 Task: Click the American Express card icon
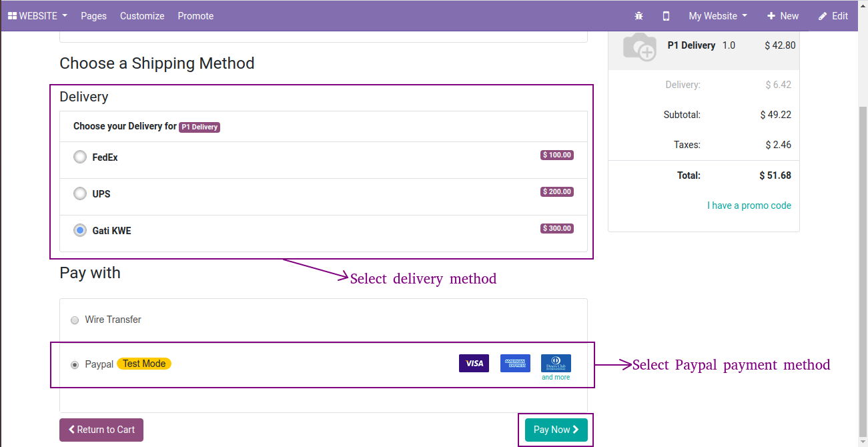point(515,364)
